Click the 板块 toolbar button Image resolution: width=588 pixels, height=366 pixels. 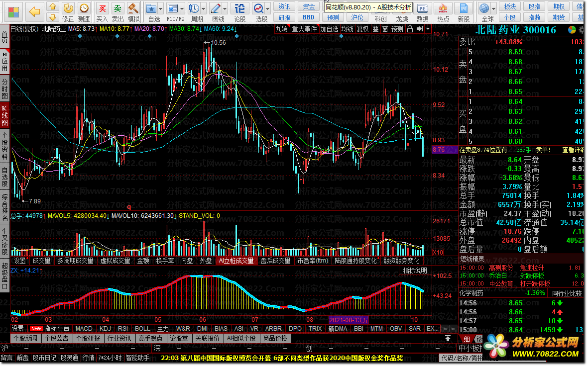(510, 7)
